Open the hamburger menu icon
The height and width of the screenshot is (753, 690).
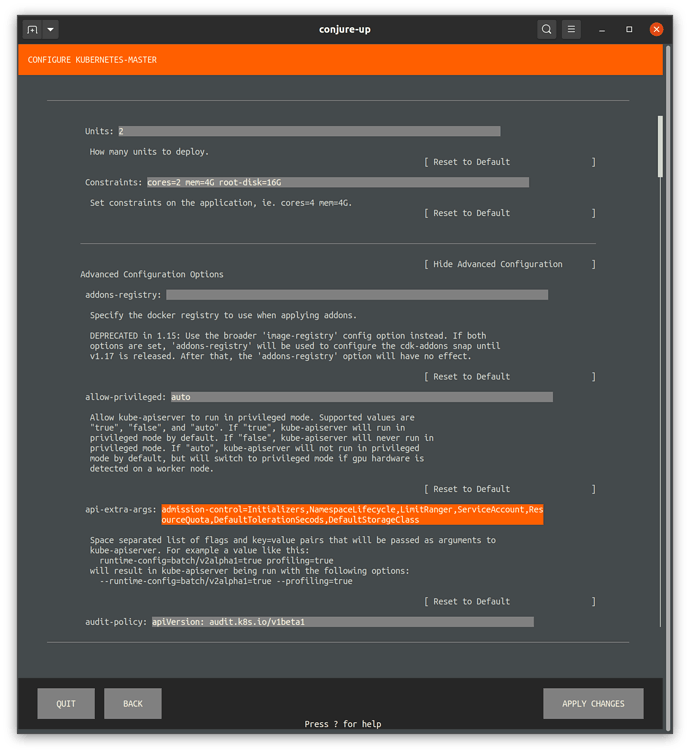pos(571,29)
